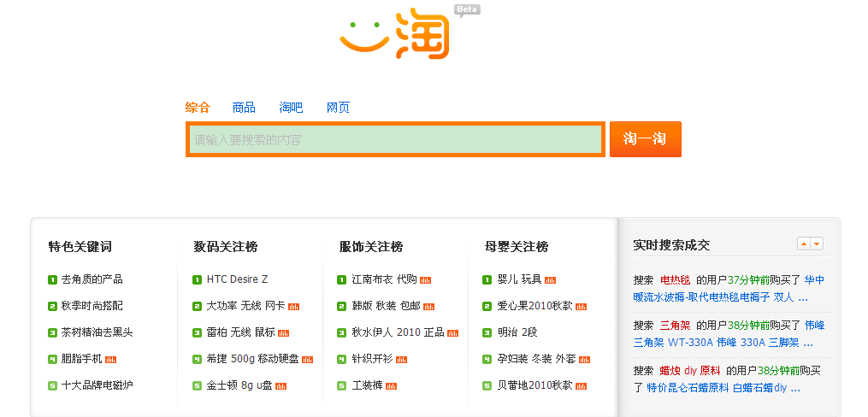Open the 秋季时尚搭配 keyword link

(x=92, y=306)
